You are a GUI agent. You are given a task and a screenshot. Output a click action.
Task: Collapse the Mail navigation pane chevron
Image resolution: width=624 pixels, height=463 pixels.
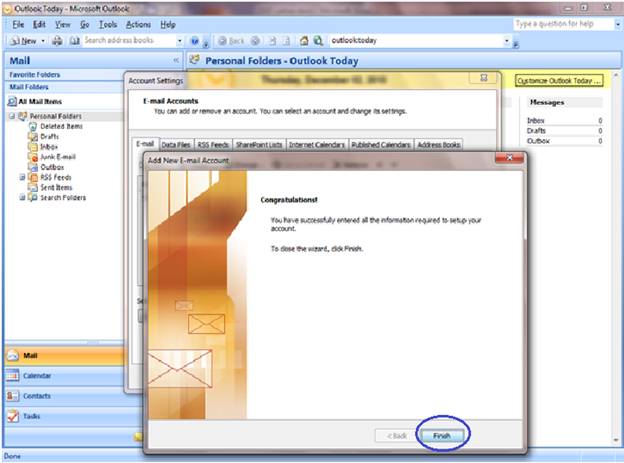176,61
